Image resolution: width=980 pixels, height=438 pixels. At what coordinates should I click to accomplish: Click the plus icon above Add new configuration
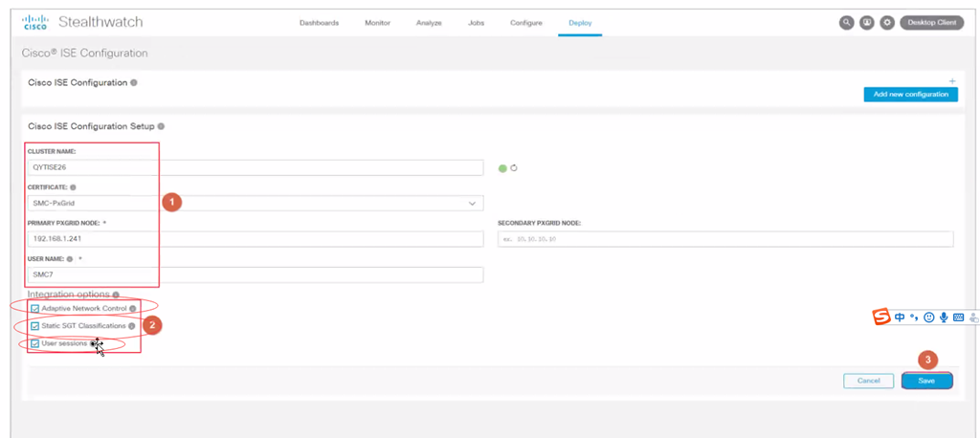click(952, 81)
